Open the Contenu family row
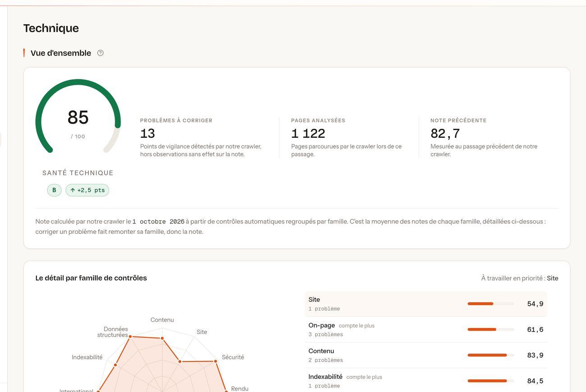 426,355
